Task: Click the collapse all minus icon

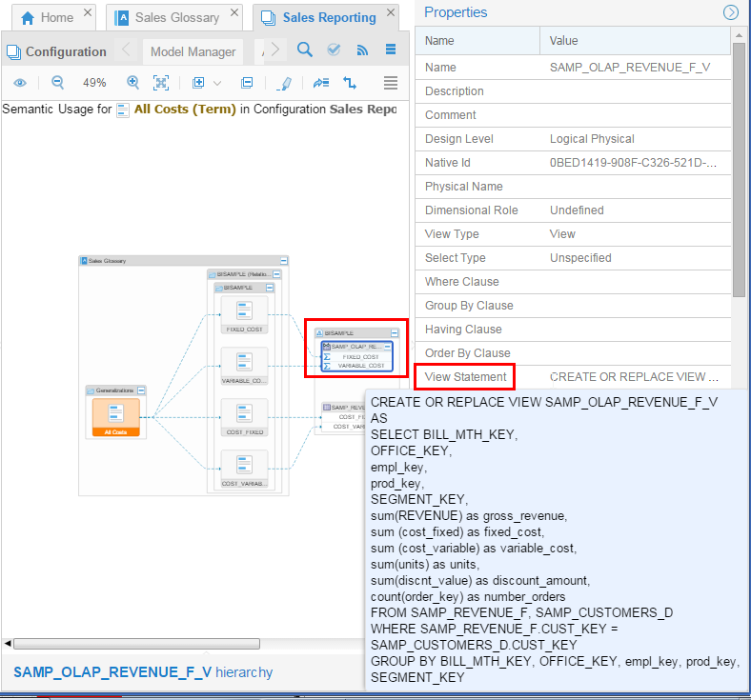Action: tap(247, 83)
